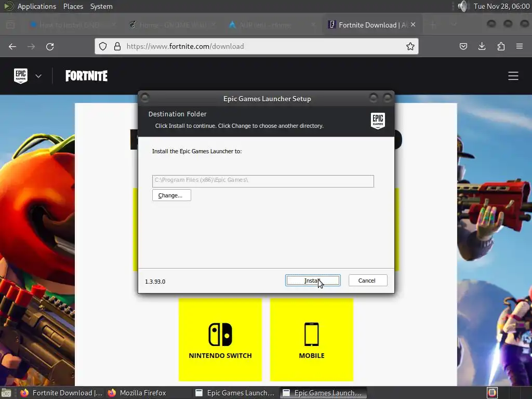This screenshot has width=532, height=399.
Task: Open Firefox View icon at tab bar start
Action: [10, 25]
